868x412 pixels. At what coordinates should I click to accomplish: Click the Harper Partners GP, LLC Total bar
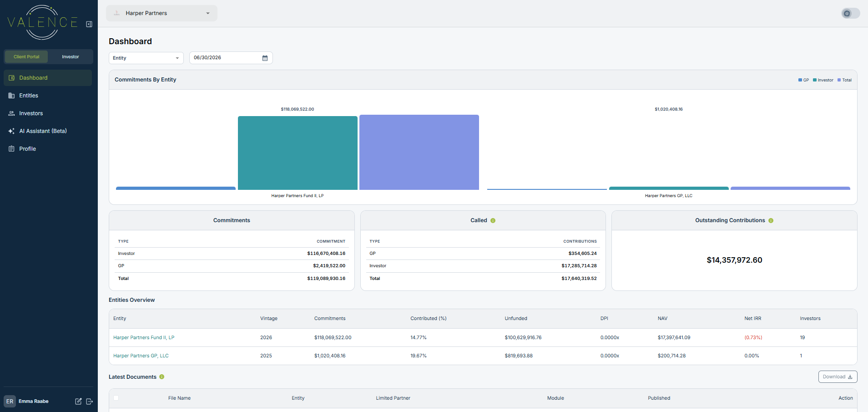click(x=790, y=188)
